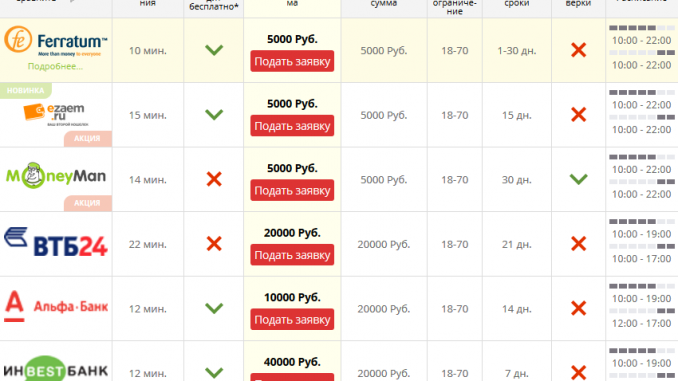Open the ezaem.ru logo

(x=55, y=115)
